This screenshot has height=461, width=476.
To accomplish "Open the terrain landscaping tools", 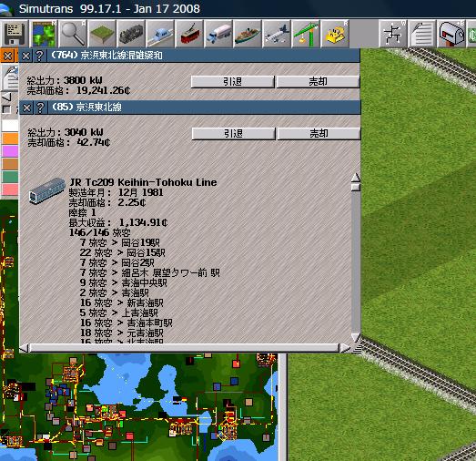I will (x=102, y=34).
